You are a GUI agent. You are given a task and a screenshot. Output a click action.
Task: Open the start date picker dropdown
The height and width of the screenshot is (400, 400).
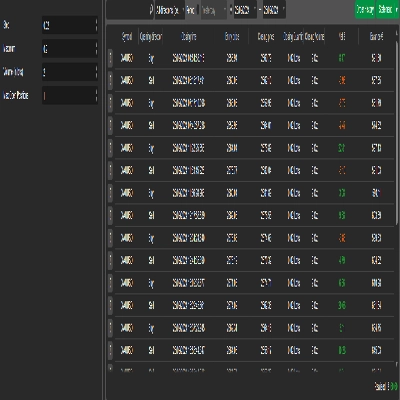245,10
